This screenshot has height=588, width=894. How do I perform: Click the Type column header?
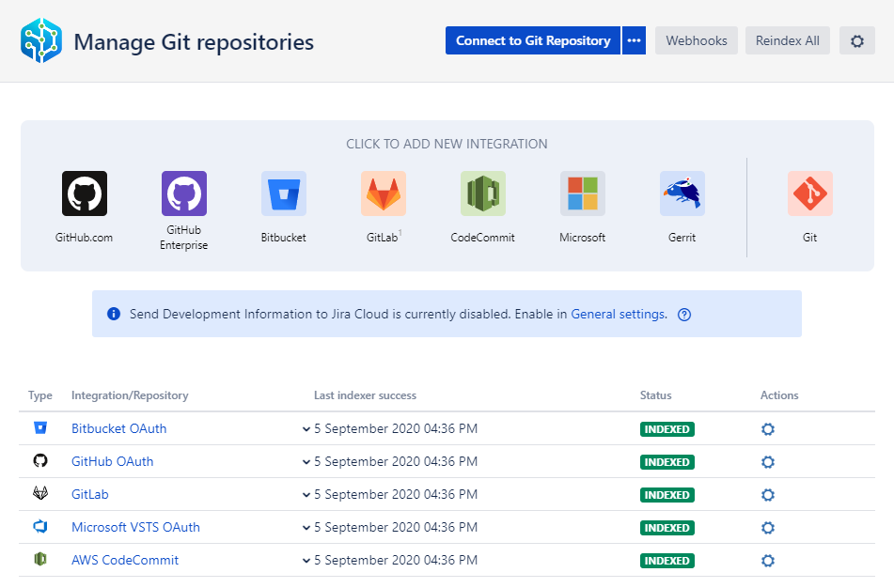39,395
